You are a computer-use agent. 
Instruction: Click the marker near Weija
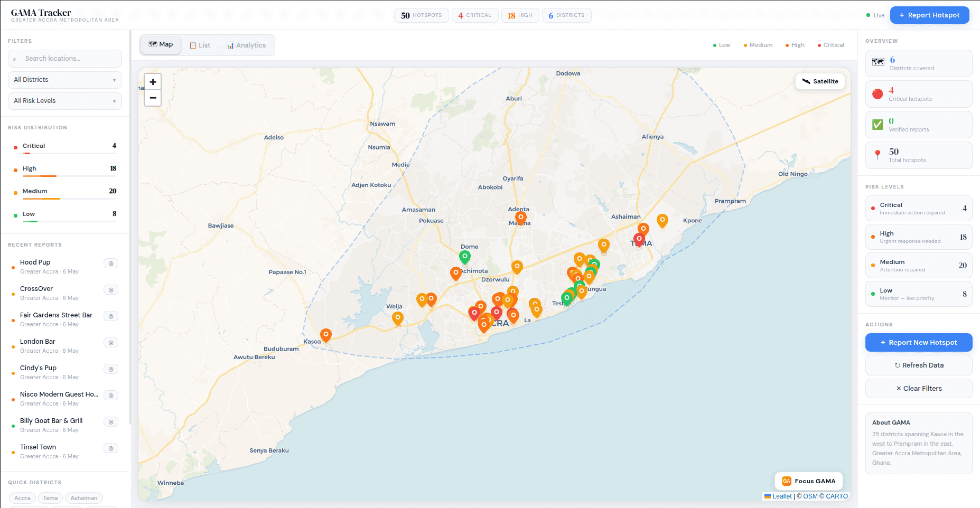[398, 318]
